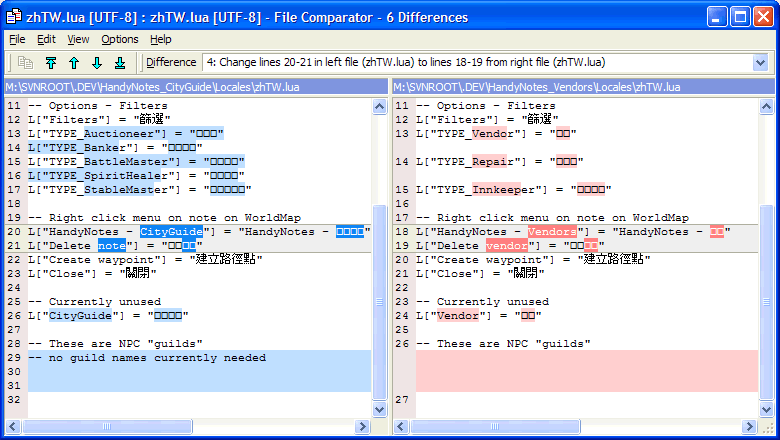
Task: Click L["Vendor"] line 24 in right pane
Action: [x=479, y=316]
